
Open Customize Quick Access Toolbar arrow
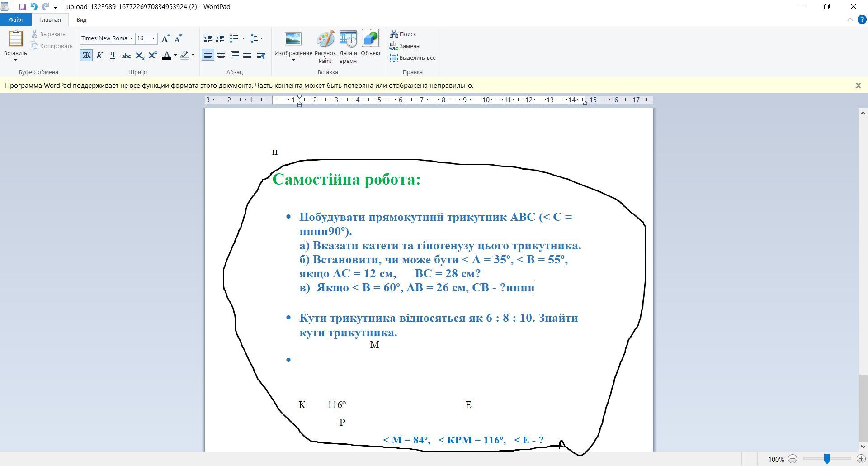(55, 7)
